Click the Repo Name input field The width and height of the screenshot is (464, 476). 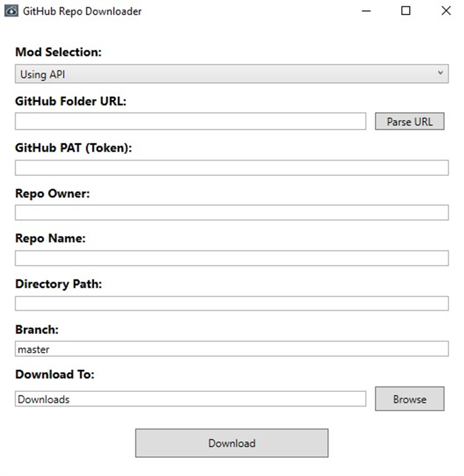231,258
